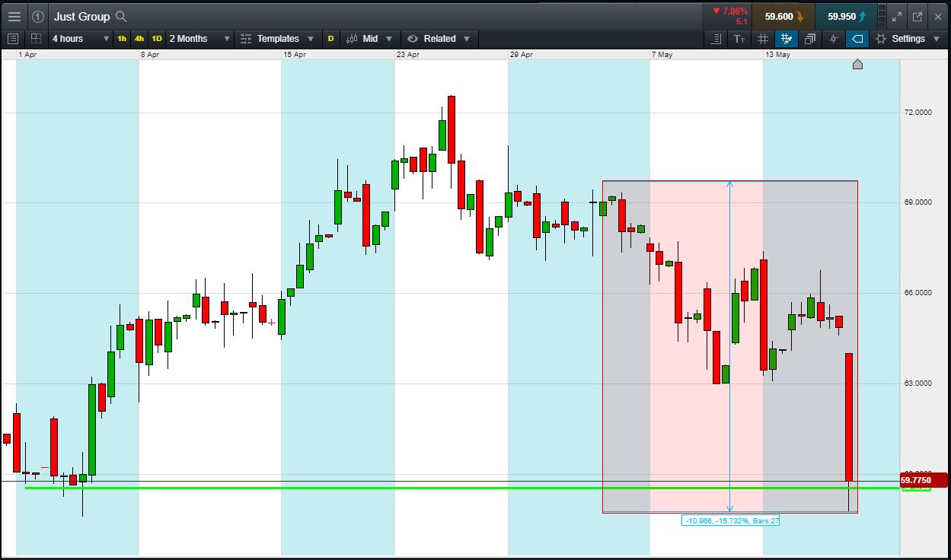Open the Templates dropdown
Viewport: 951px width, 560px height.
277,38
